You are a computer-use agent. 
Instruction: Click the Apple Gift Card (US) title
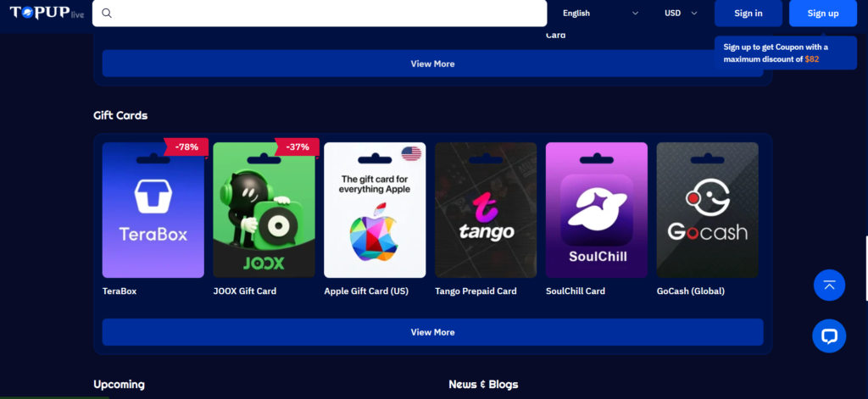click(x=366, y=291)
